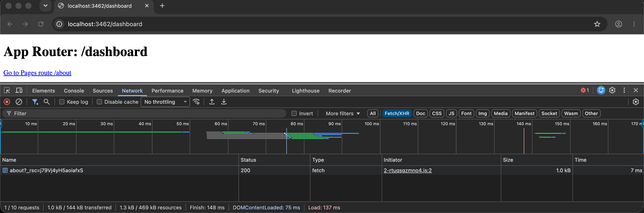
Task: Select the about?_rsc=j79Vj4yH5aoiafxS request row
Action: [x=322, y=170]
